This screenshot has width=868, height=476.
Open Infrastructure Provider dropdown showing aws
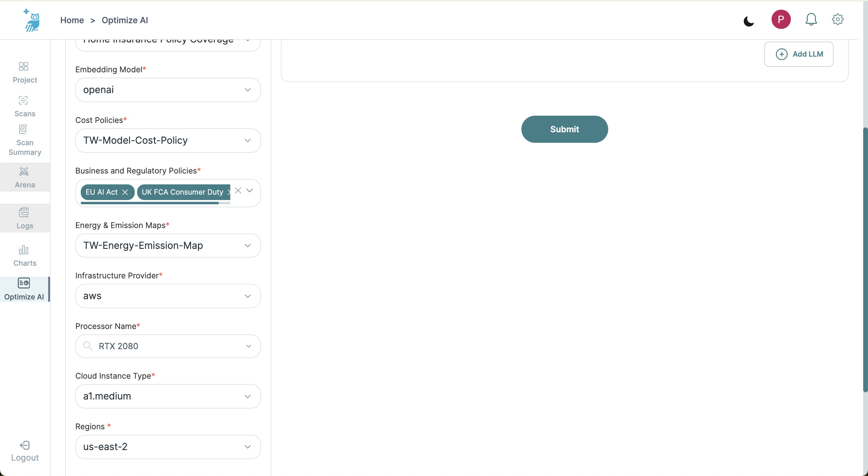168,296
